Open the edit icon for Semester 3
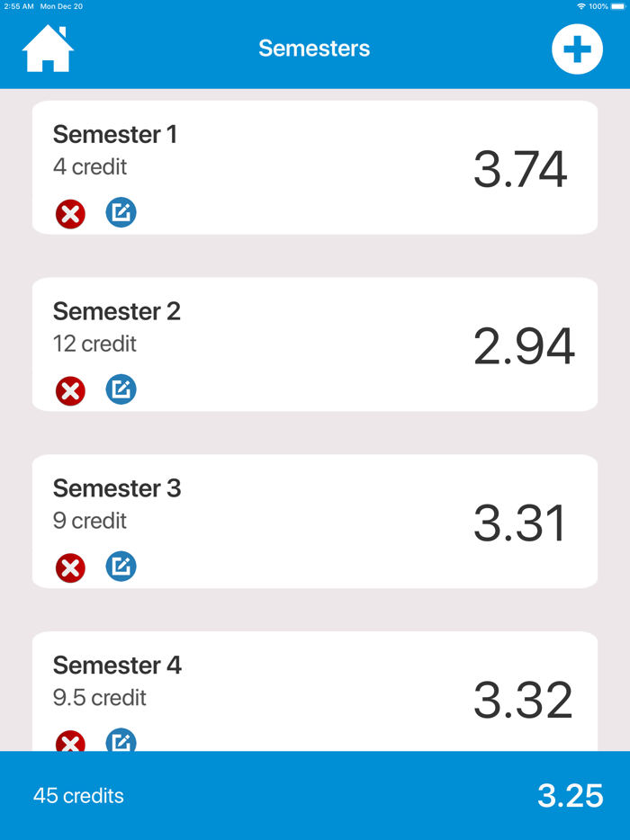This screenshot has width=630, height=840. pyautogui.click(x=121, y=567)
